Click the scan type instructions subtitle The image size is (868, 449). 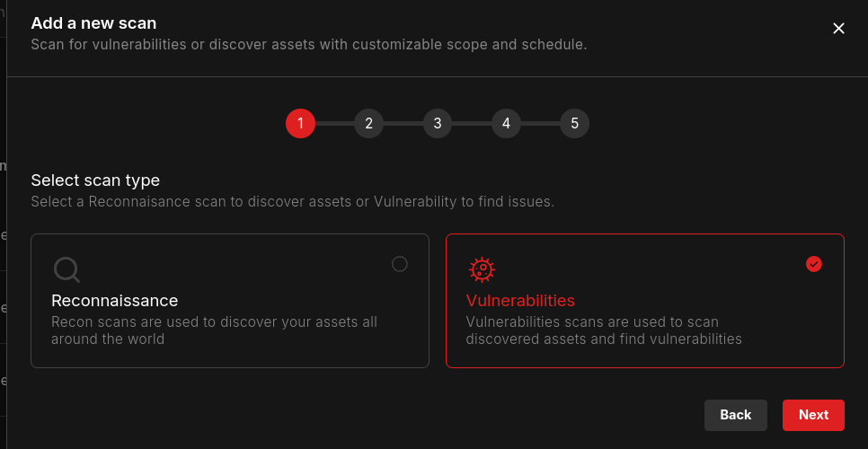[292, 202]
